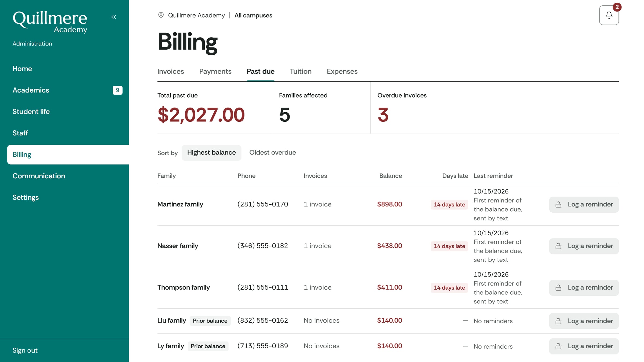Log a reminder for Nasser family
Viewport: 644px width, 362px height.
coord(584,246)
